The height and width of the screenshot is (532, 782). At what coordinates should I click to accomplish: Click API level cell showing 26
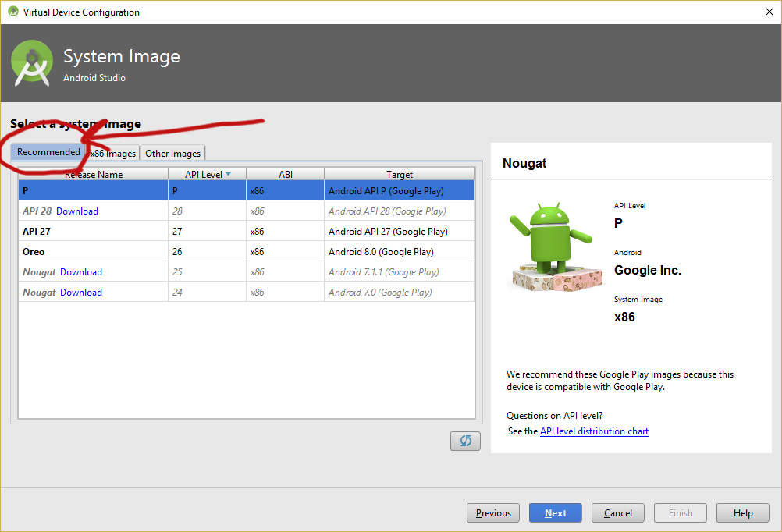point(207,252)
